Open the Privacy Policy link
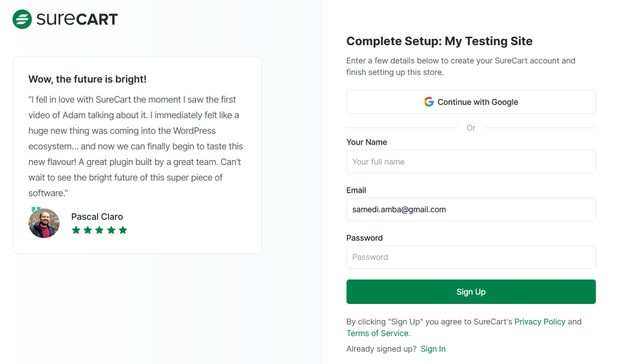This screenshot has width=623, height=364. coord(540,321)
